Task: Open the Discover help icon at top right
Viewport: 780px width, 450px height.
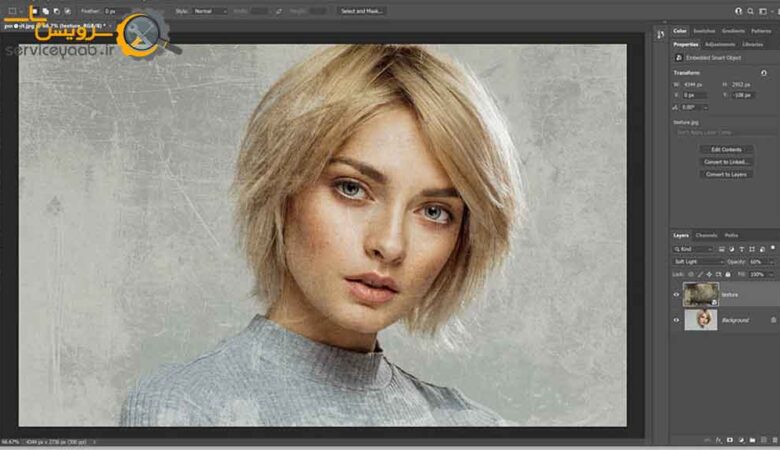Action: [x=738, y=11]
